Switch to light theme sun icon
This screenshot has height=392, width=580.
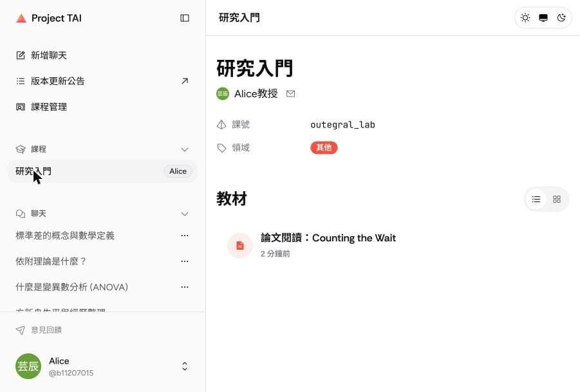click(x=525, y=18)
